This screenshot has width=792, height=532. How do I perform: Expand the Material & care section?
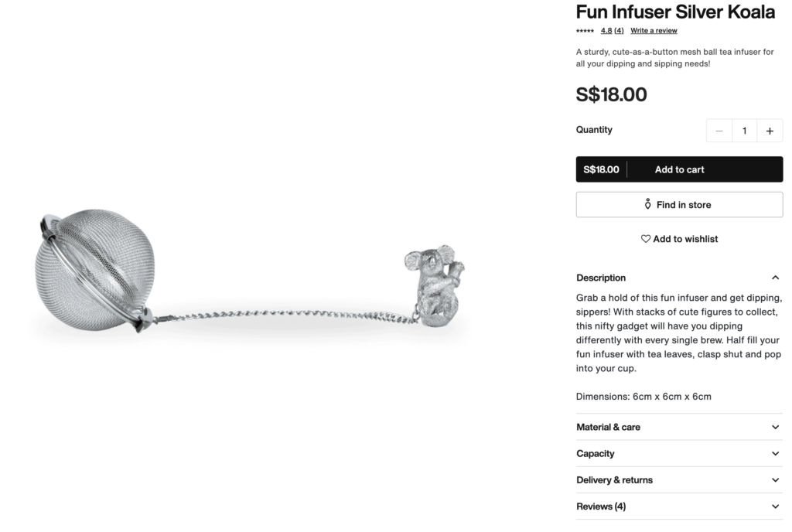679,427
